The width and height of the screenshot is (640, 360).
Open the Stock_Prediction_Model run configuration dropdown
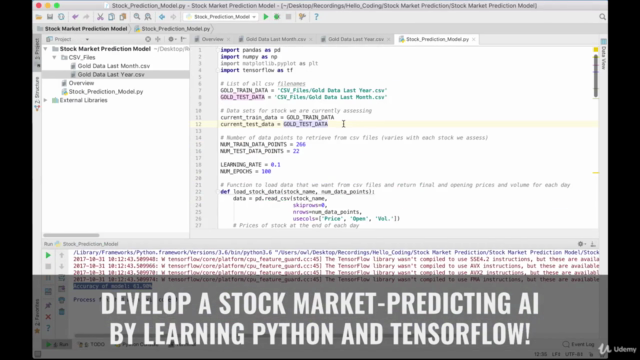[221, 17]
